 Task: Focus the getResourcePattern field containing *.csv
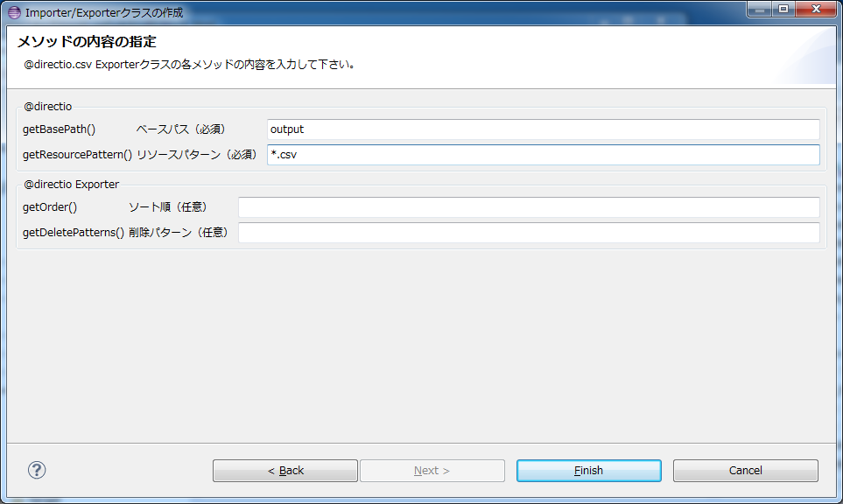543,155
